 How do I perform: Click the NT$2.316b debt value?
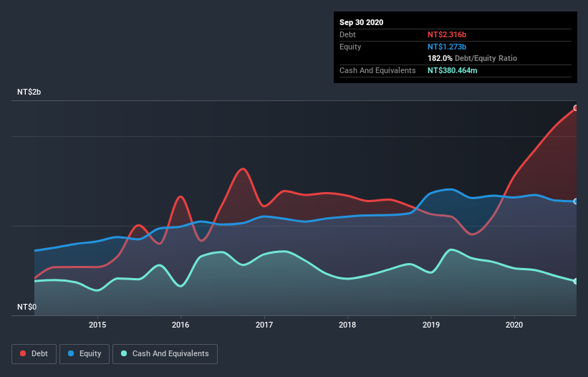(x=447, y=34)
